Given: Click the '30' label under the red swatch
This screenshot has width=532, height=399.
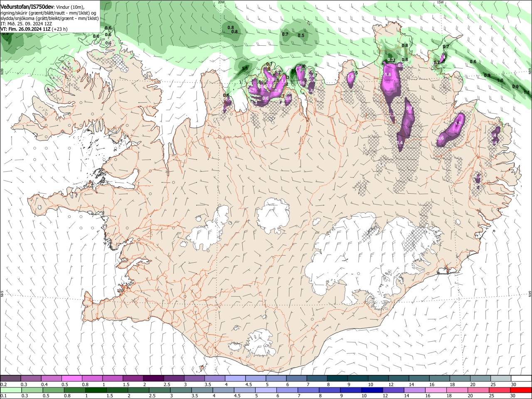Looking at the screenshot, I should pyautogui.click(x=512, y=396).
